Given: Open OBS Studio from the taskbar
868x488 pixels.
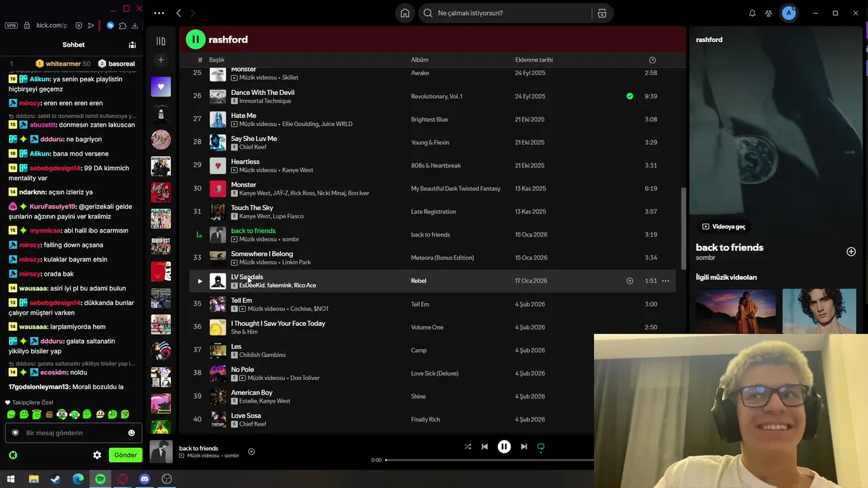Looking at the screenshot, I should click(167, 479).
